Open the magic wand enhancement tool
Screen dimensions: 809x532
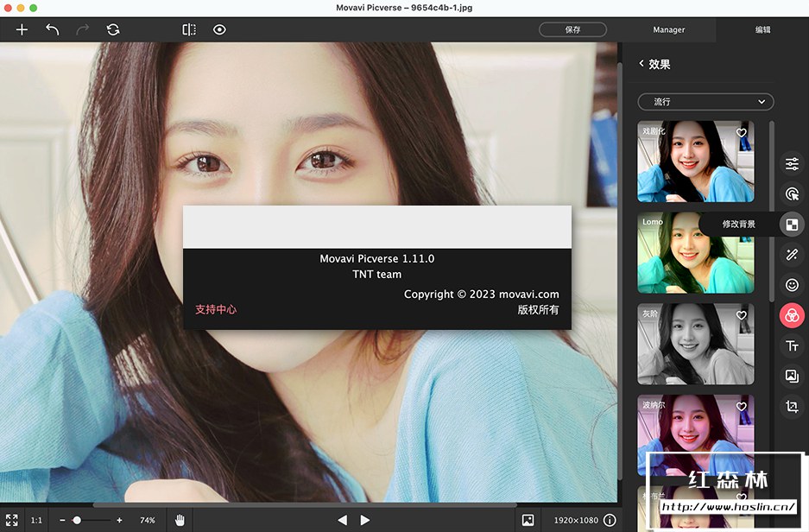coord(792,254)
